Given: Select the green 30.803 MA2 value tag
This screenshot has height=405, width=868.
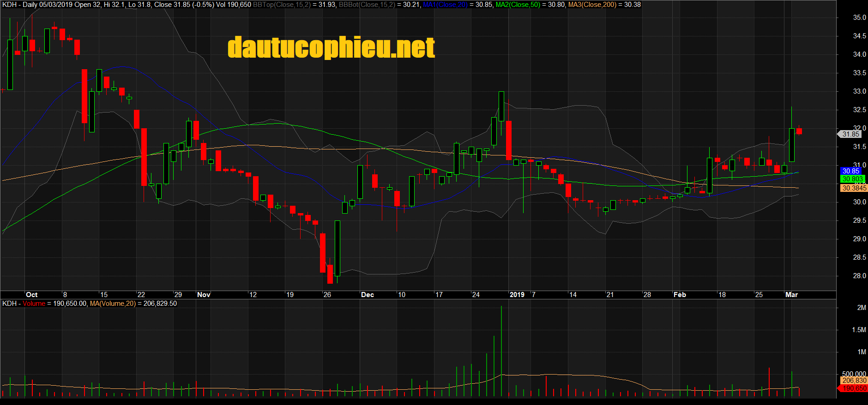Looking at the screenshot, I should (852, 179).
